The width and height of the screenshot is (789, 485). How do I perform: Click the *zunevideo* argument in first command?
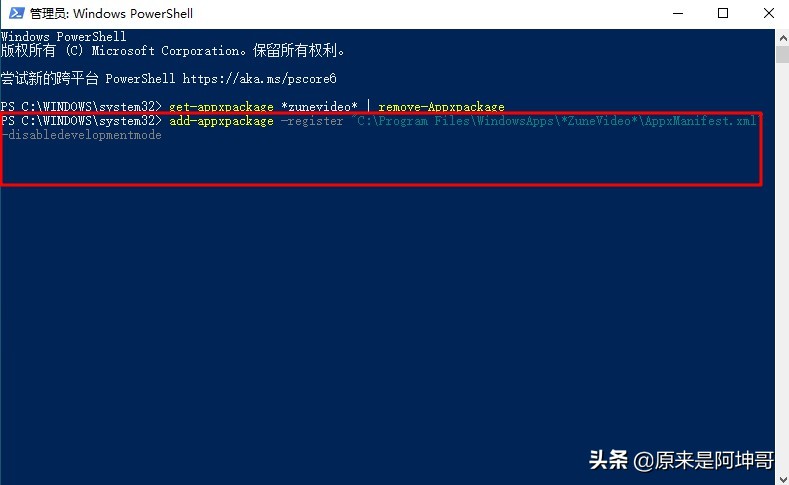pyautogui.click(x=320, y=107)
